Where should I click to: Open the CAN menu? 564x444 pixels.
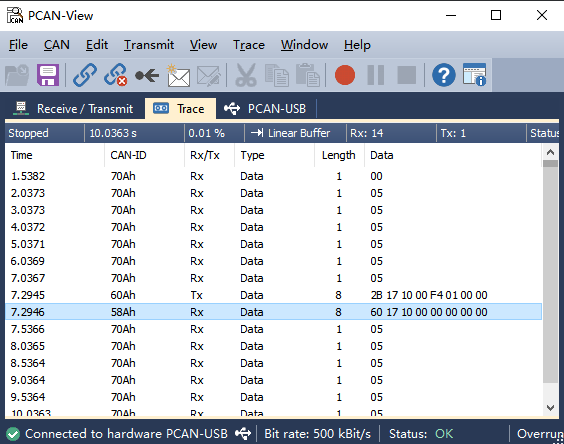tap(56, 45)
